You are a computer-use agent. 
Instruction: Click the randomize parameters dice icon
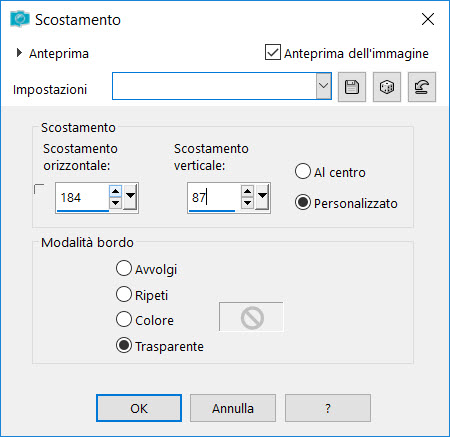pos(387,87)
